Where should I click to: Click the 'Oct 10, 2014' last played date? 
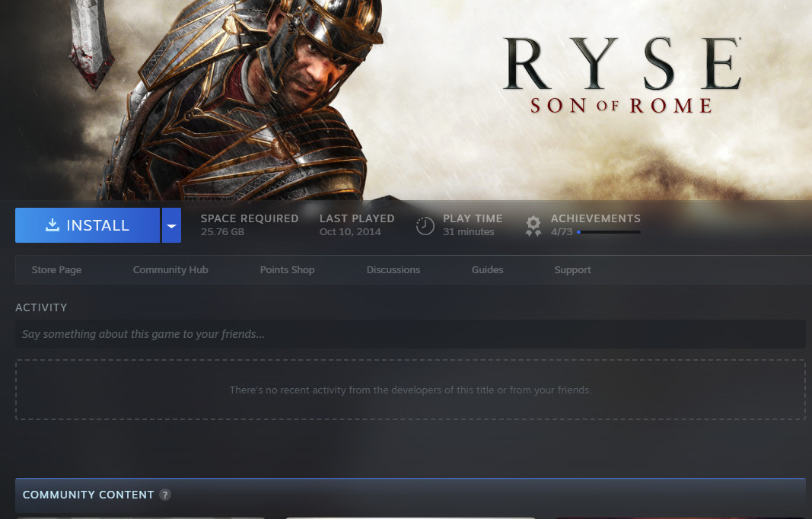click(350, 232)
